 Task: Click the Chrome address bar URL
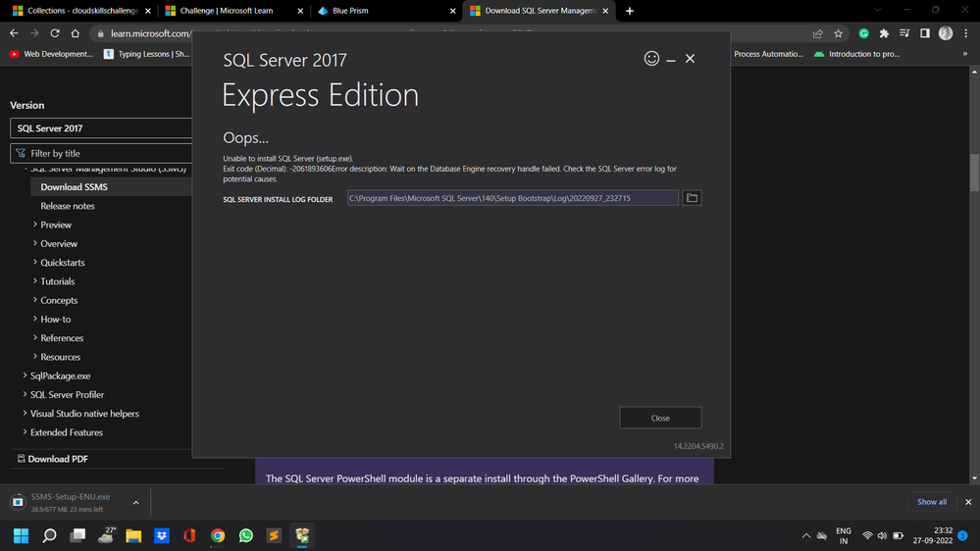point(150,33)
